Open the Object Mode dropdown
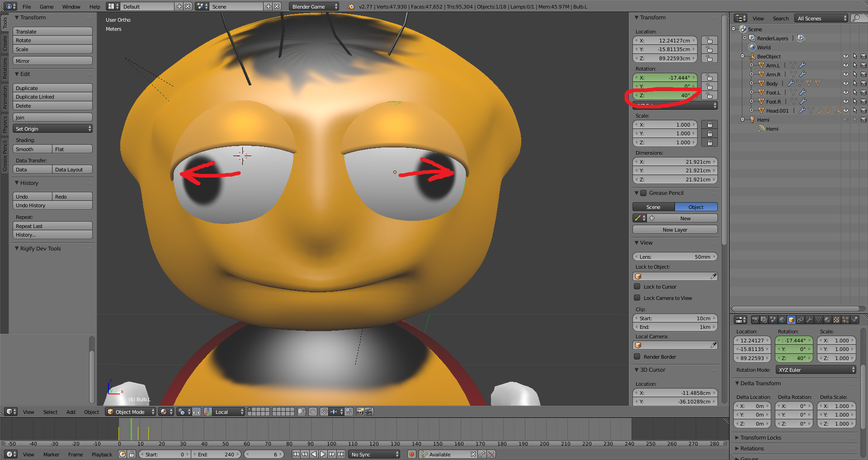This screenshot has height=460, width=868. 131,412
